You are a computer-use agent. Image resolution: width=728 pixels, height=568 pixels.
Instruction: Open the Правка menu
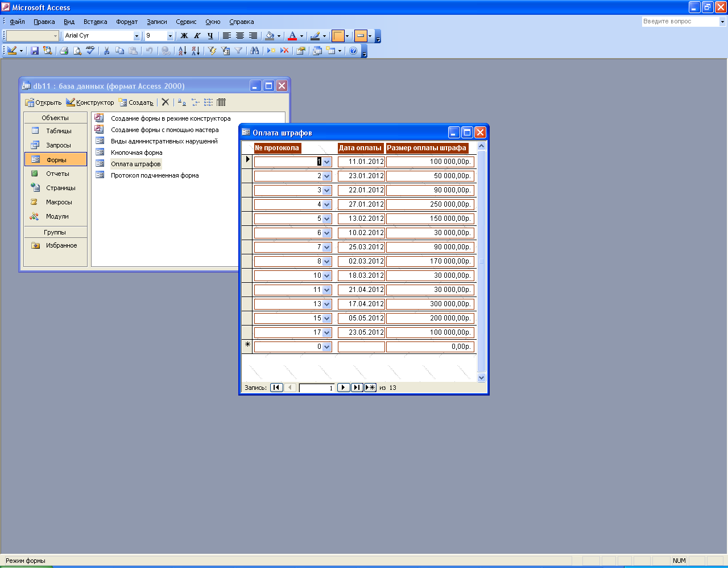coord(44,22)
